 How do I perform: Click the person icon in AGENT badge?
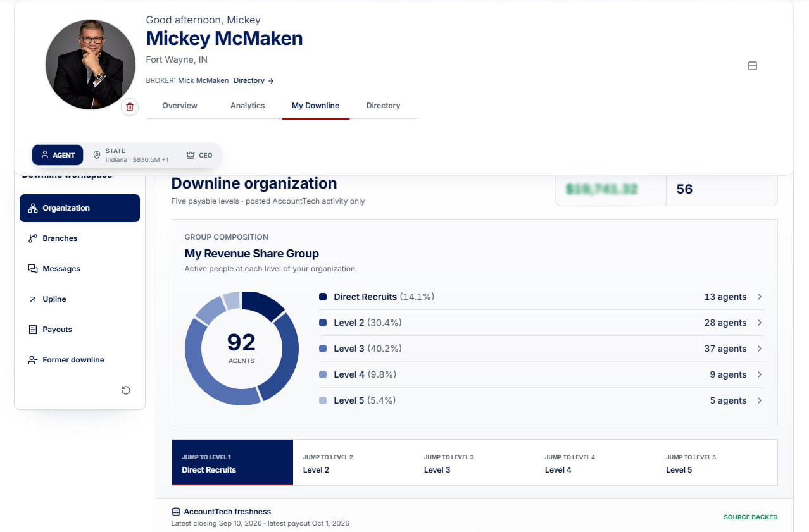[45, 155]
